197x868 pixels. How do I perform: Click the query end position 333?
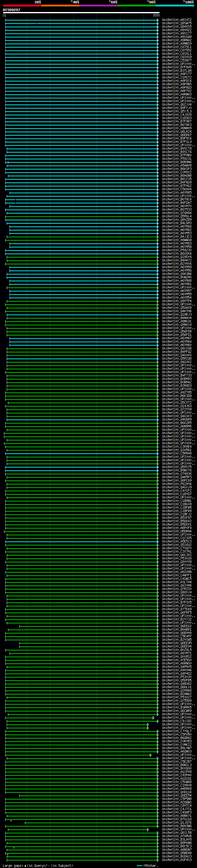pyautogui.click(x=155, y=15)
